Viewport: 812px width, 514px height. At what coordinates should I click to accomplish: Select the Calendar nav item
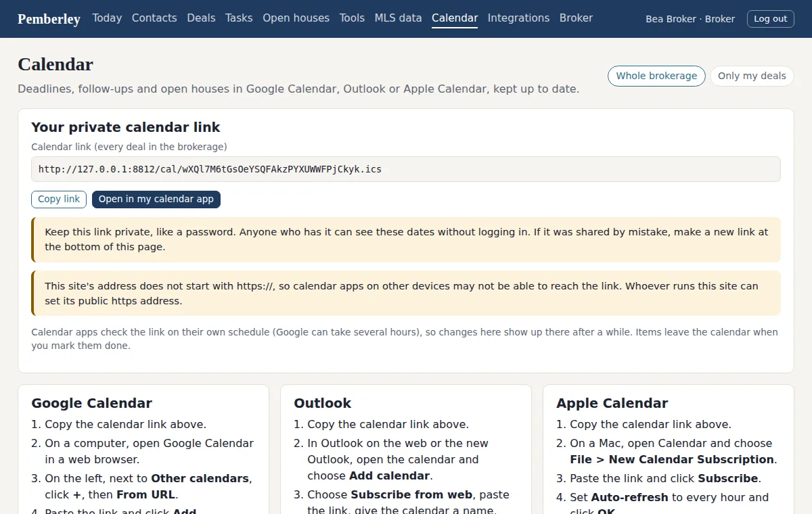coord(455,18)
